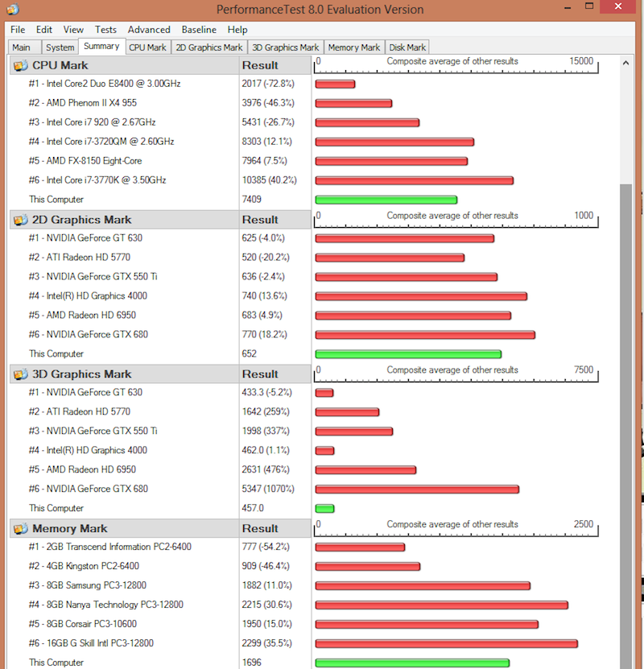Minimize the PerformanceTest window
Screen dimensions: 644x669
click(568, 8)
